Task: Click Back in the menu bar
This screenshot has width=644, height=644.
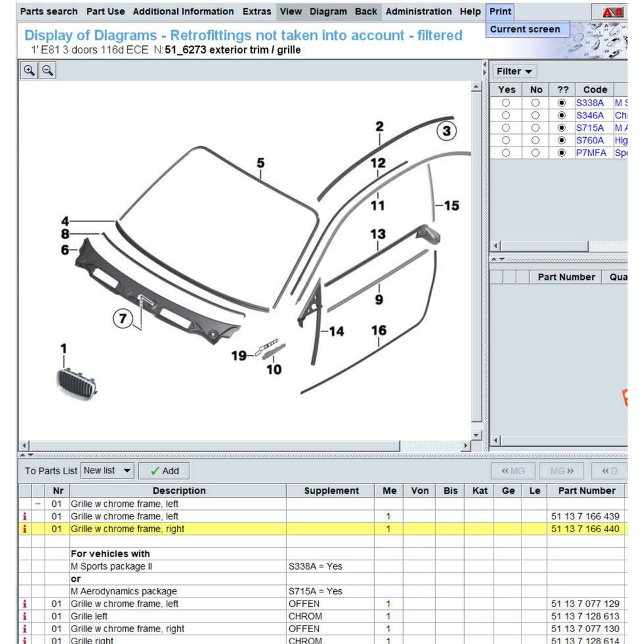Action: pos(366,11)
